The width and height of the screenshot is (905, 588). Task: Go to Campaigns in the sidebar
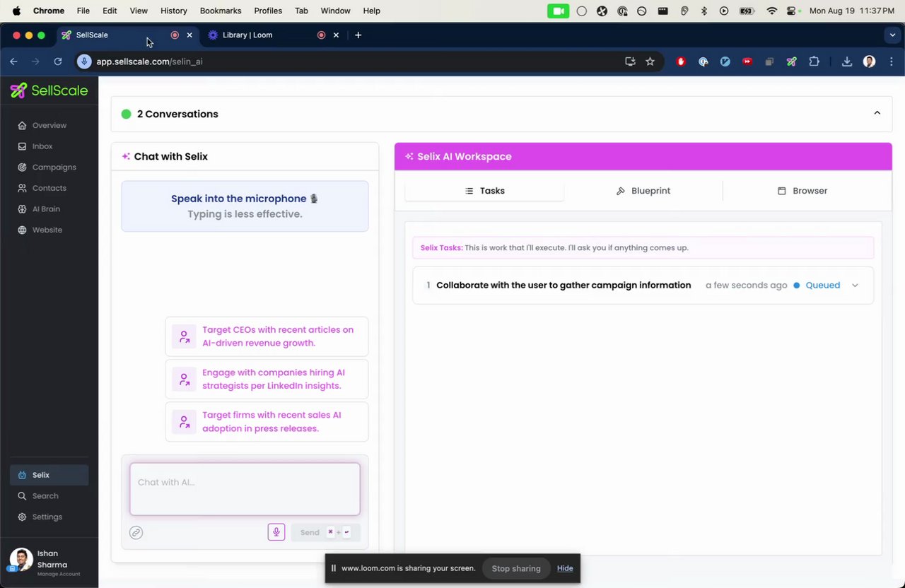(49, 167)
